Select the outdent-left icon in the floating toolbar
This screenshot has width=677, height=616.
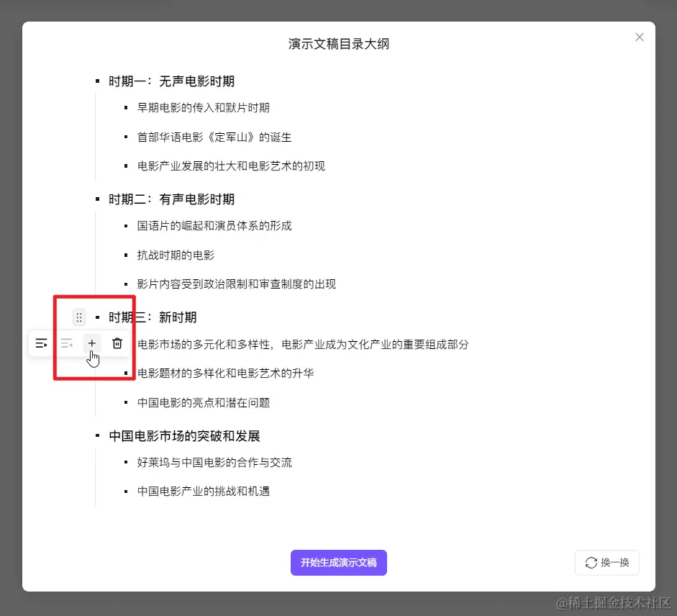[67, 343]
